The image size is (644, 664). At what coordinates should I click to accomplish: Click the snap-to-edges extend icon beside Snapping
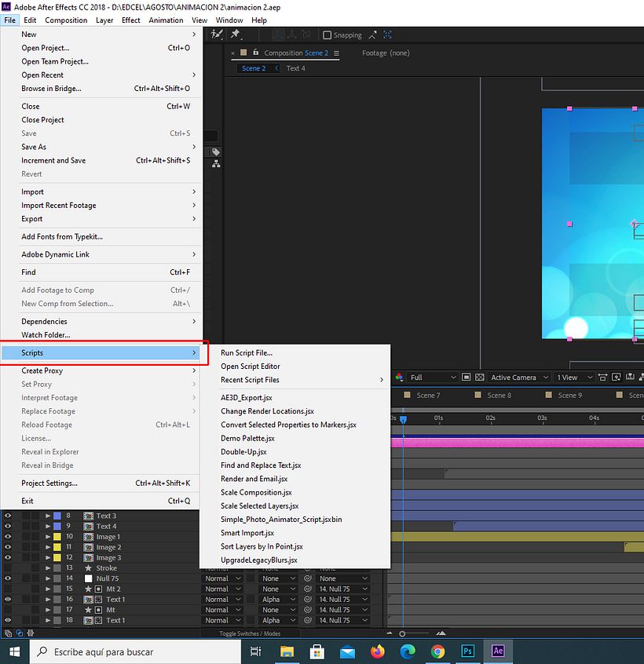(x=373, y=35)
